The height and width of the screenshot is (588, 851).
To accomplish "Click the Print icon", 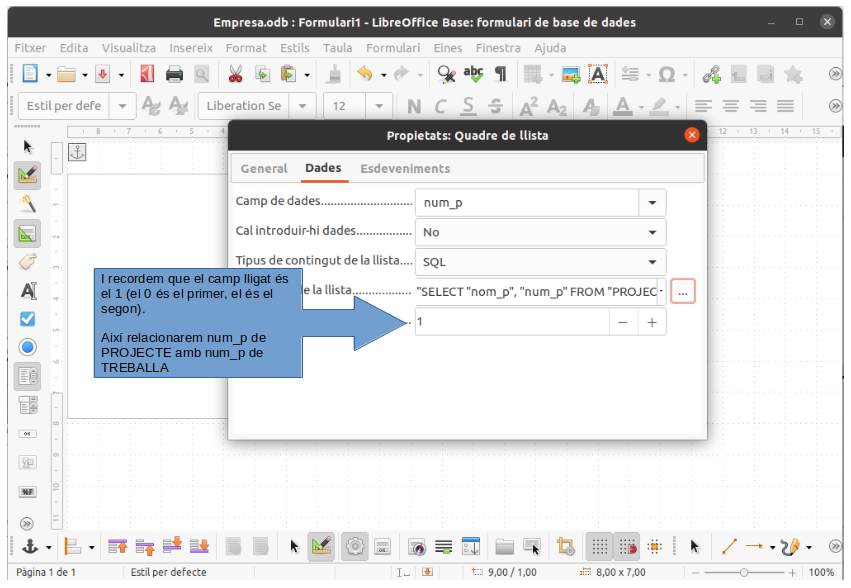I will [x=174, y=74].
